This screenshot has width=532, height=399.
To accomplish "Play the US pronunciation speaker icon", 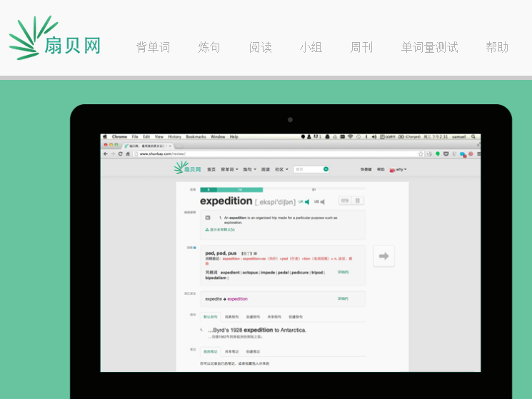I will coord(322,202).
